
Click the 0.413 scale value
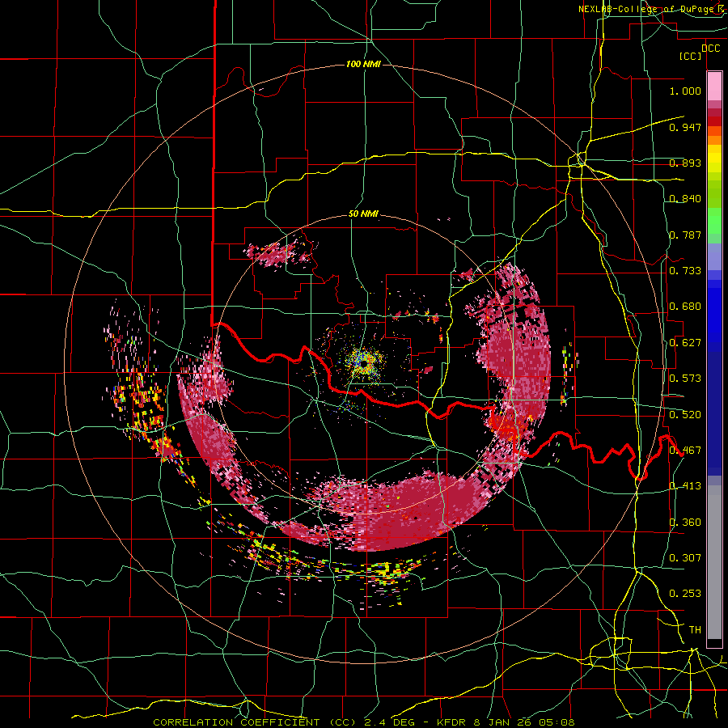coord(685,486)
